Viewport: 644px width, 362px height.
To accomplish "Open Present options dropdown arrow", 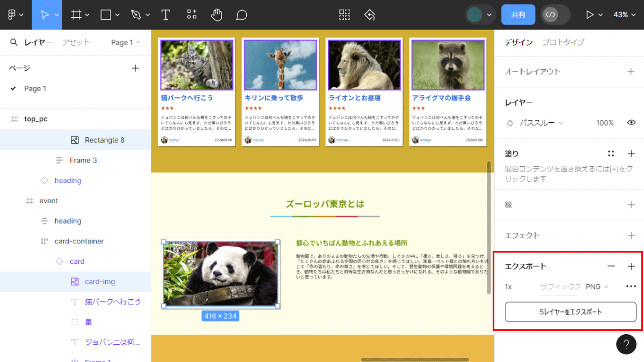I will tap(601, 15).
